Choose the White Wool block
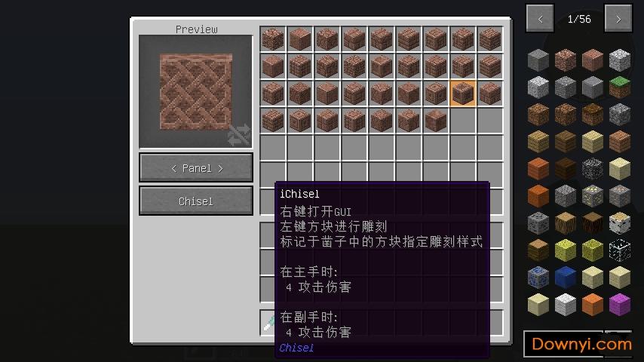 coord(565,304)
